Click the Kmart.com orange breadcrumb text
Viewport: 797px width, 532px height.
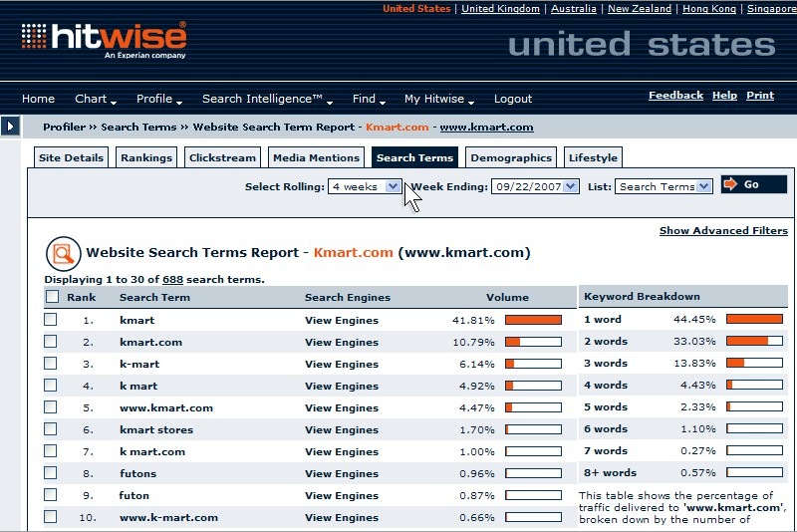[397, 128]
